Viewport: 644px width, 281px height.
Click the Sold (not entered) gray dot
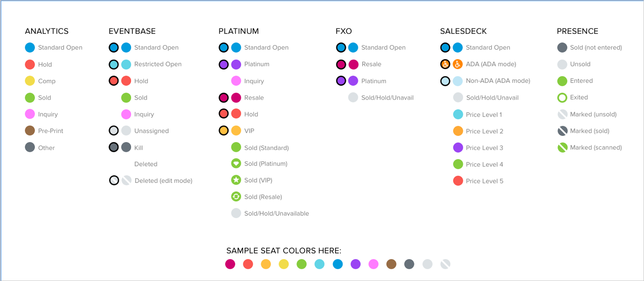[562, 48]
